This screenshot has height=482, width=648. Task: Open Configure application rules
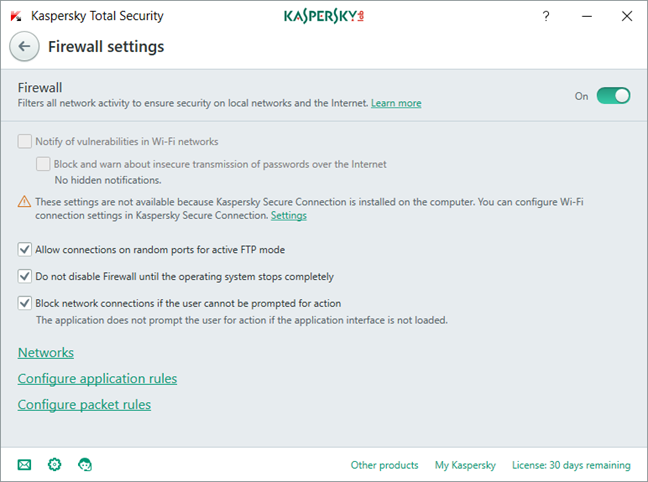[97, 379]
